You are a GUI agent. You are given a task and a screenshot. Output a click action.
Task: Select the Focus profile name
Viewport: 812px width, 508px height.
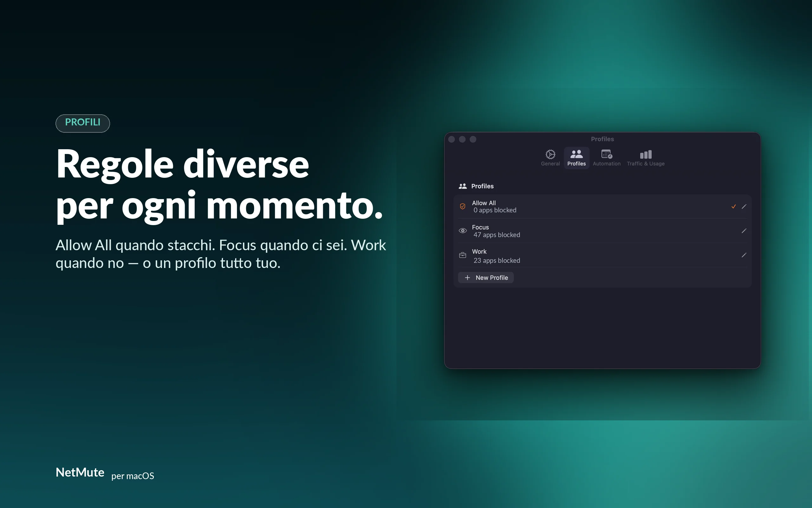click(x=480, y=227)
